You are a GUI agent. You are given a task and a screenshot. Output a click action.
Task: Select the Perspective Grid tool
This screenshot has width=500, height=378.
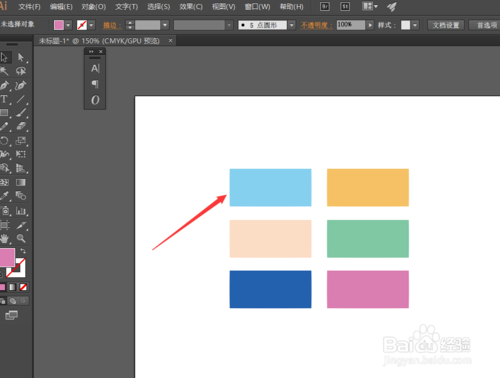click(21, 168)
